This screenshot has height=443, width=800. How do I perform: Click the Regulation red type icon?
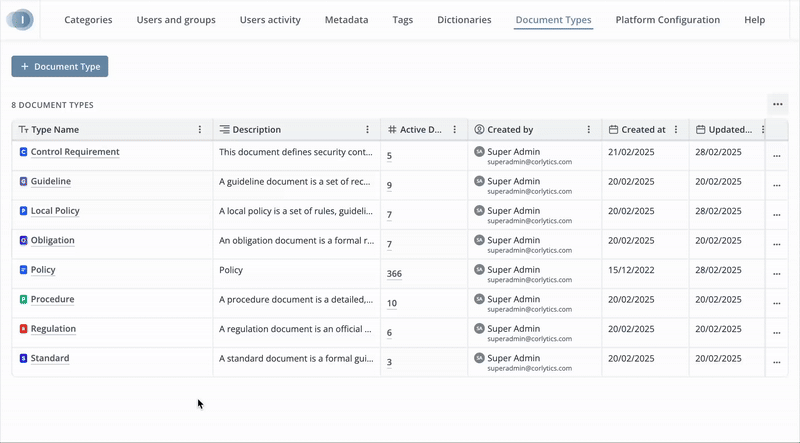pyautogui.click(x=23, y=329)
